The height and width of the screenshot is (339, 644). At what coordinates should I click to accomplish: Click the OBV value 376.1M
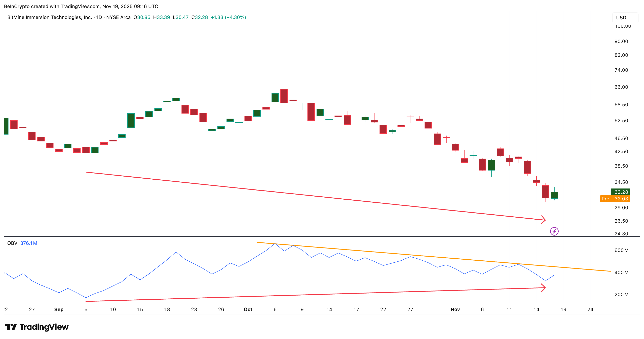[28, 243]
